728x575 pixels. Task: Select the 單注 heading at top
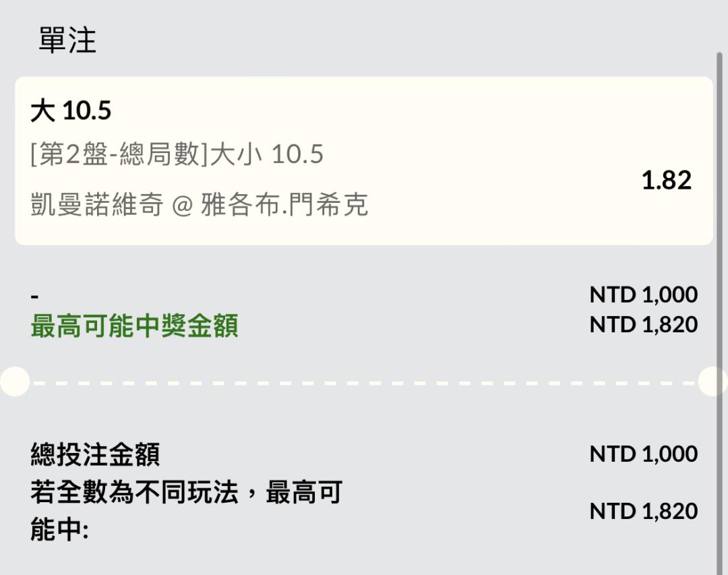coord(67,40)
